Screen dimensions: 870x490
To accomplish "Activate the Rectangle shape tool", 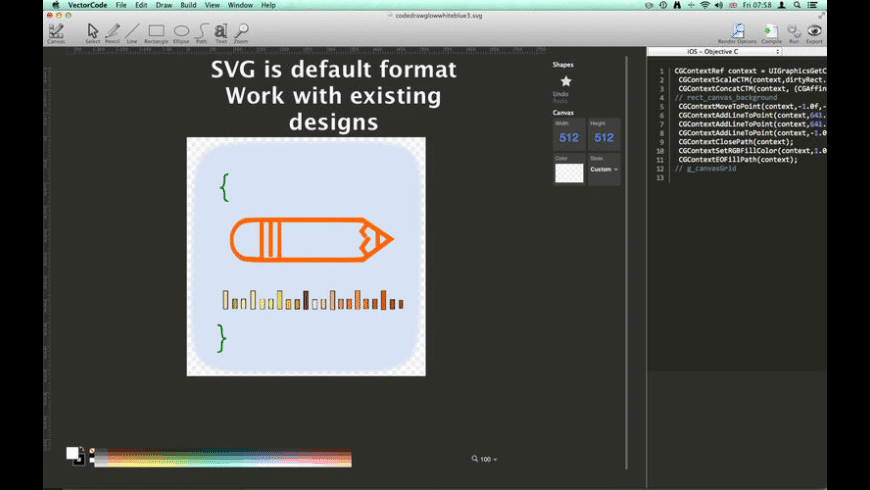I will (156, 33).
